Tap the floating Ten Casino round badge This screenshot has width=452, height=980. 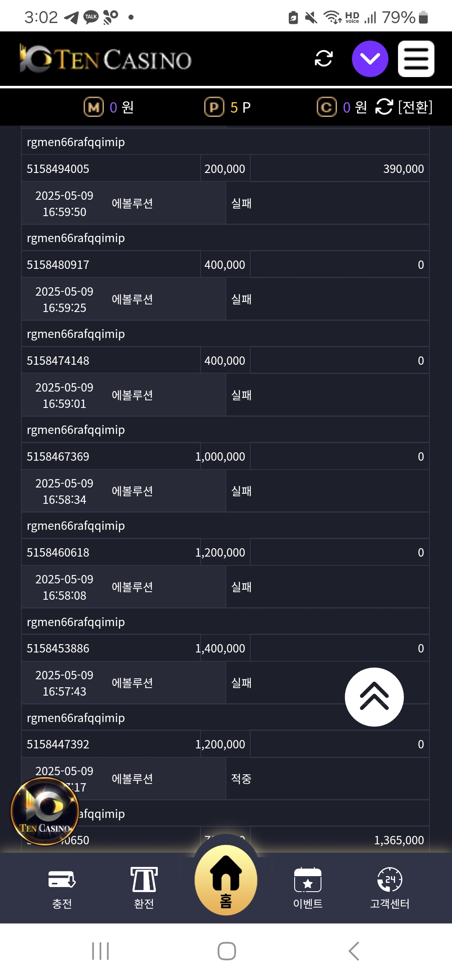click(x=45, y=811)
